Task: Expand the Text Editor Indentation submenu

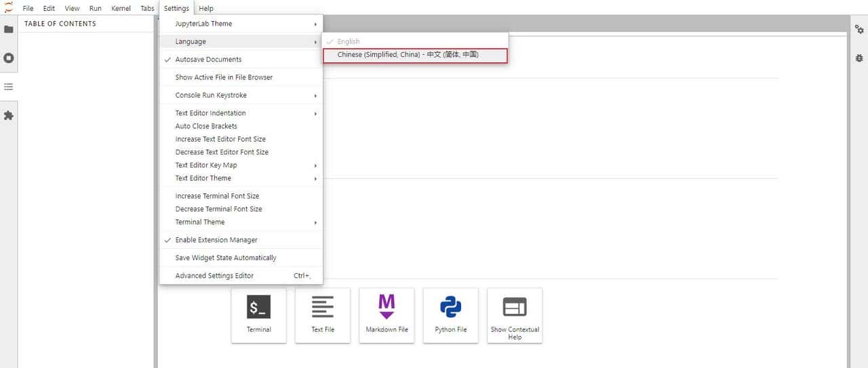Action: point(241,113)
